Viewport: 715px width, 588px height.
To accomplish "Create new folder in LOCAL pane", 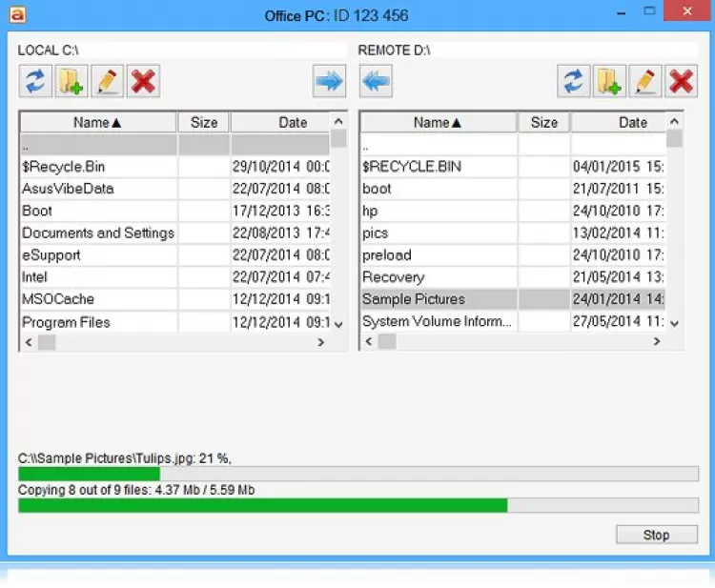I will [71, 81].
